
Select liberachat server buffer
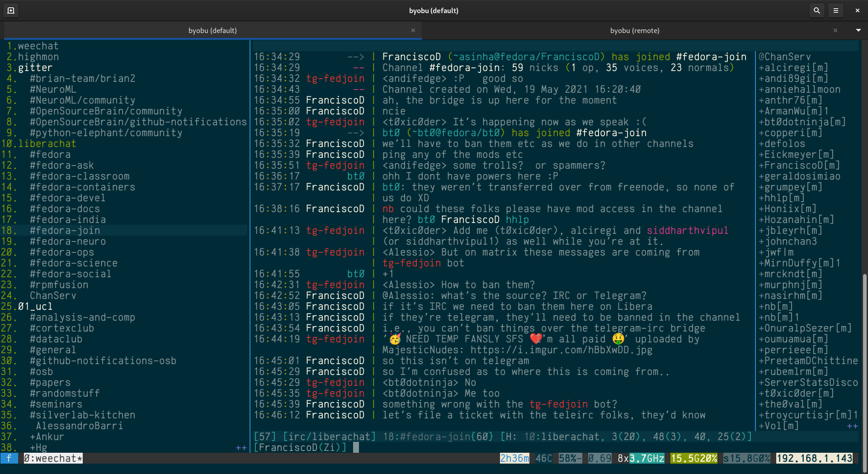click(47, 144)
